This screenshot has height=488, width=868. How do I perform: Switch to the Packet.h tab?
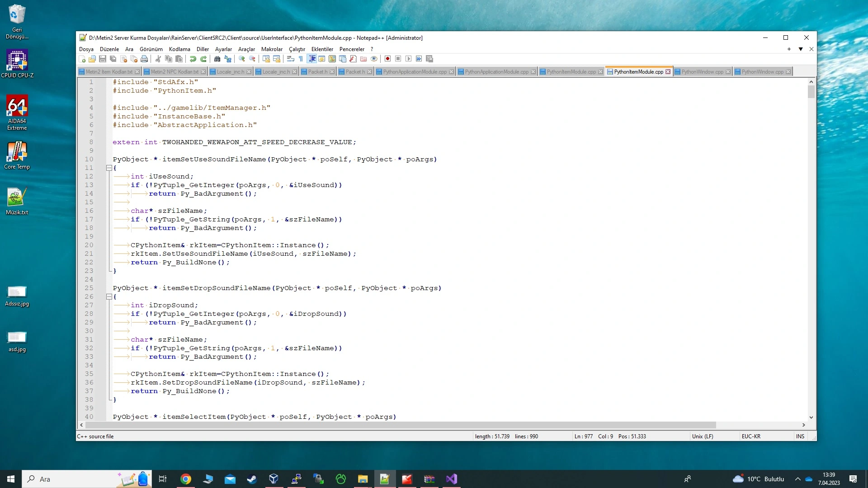(317, 72)
